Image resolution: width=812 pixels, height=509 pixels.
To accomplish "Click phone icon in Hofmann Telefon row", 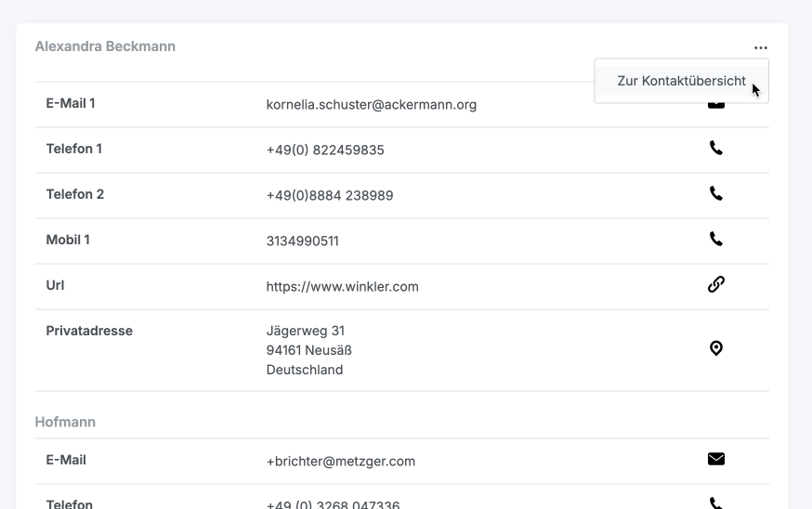I will point(715,503).
